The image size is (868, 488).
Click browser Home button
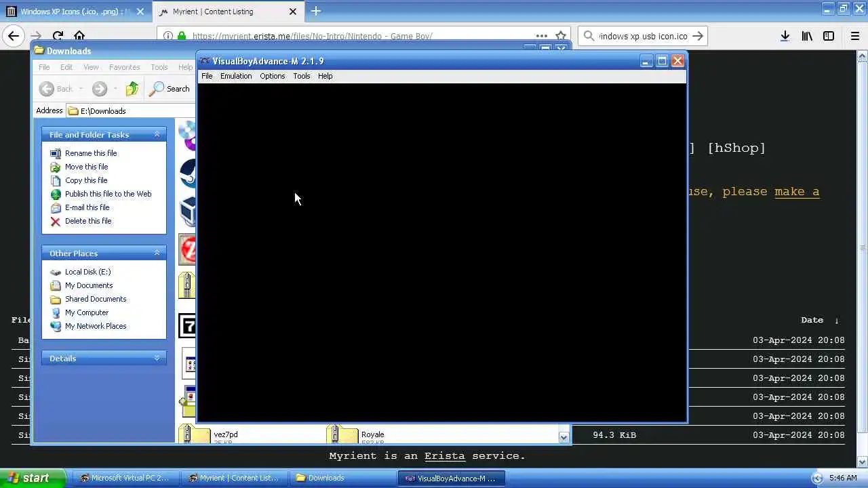click(79, 36)
